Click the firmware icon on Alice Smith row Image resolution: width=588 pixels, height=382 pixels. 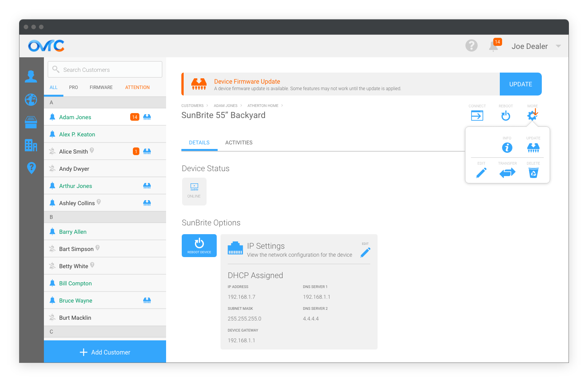(x=147, y=151)
